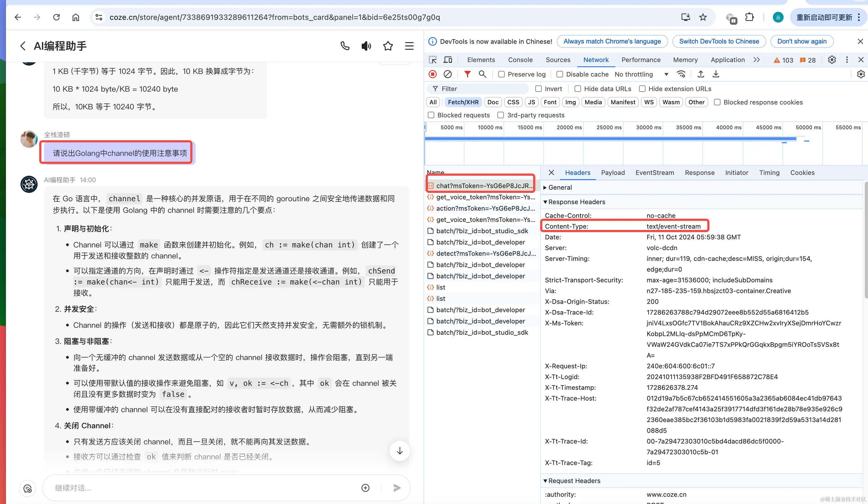The width and height of the screenshot is (868, 504).
Task: Click the speaker volume icon in chat header
Action: point(366,46)
